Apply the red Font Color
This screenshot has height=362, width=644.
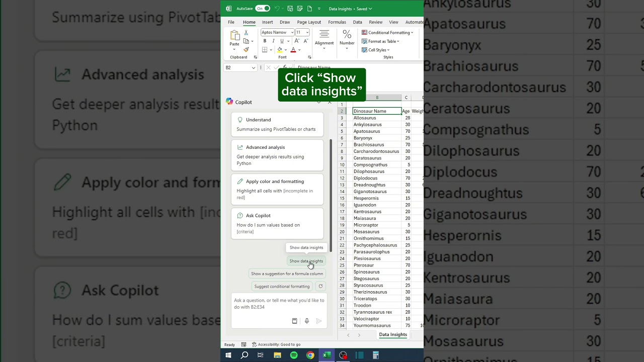click(293, 50)
